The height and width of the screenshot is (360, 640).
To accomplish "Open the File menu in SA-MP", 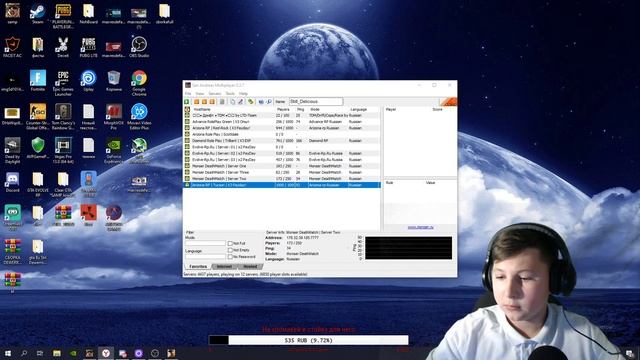I will point(188,93).
